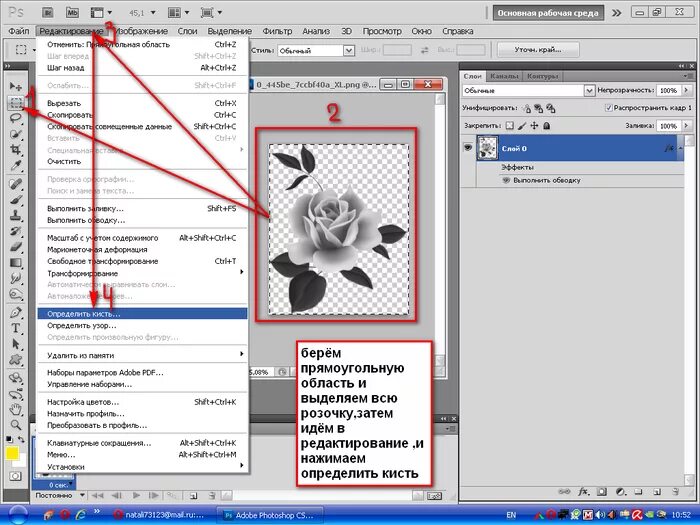The image size is (700, 525).
Task: Select the Lasso tool
Action: pyautogui.click(x=16, y=118)
